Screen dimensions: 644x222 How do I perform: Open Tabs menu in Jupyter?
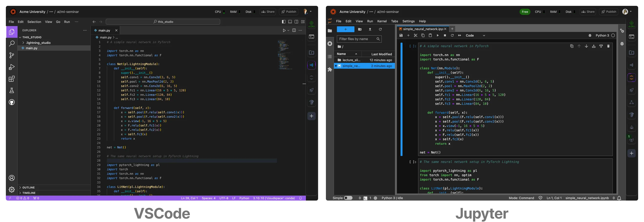pos(394,21)
